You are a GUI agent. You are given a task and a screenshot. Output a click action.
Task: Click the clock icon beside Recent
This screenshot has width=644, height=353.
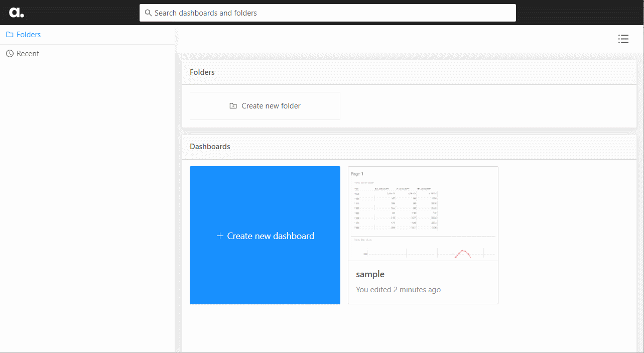[x=10, y=54]
